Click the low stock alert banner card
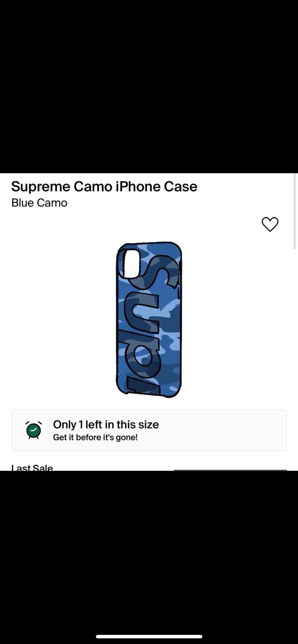The height and width of the screenshot is (644, 298). [x=149, y=430]
